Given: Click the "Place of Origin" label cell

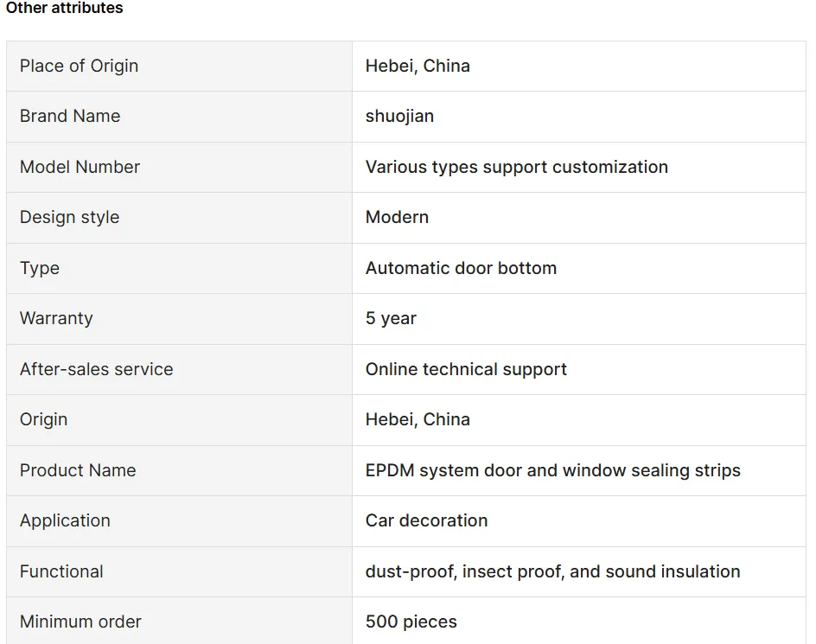Looking at the screenshot, I should point(79,66).
